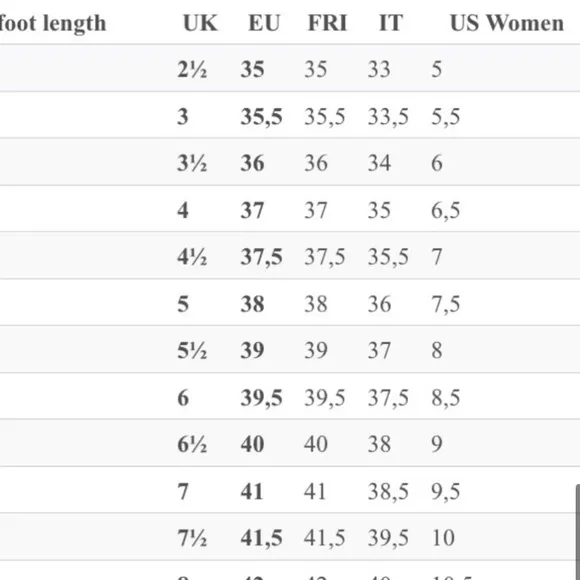Viewport: 580px width, 580px height.
Task: Select IT size 37,5 in the UK 6 row
Action: pos(388,398)
